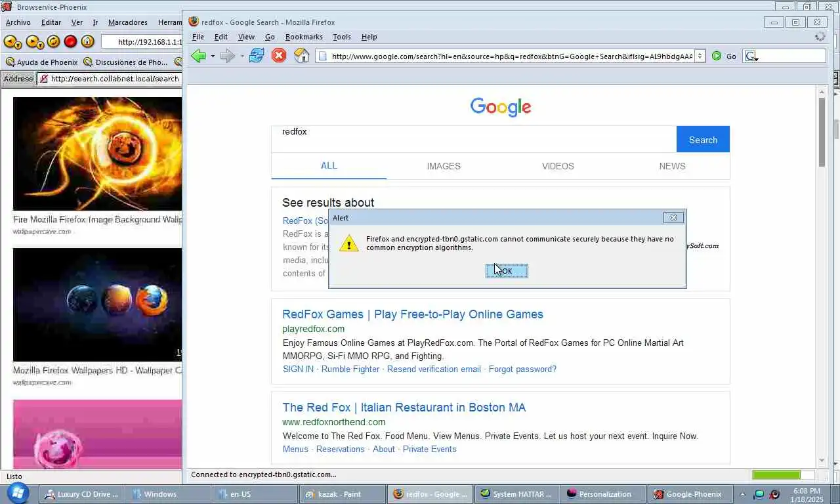Click the redfox search input field
Viewport: 840px width, 504px height.
click(474, 139)
